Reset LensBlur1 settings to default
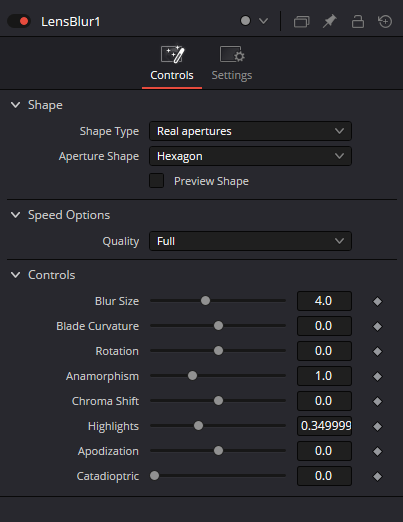Screen dimensions: 403x522 385,21
